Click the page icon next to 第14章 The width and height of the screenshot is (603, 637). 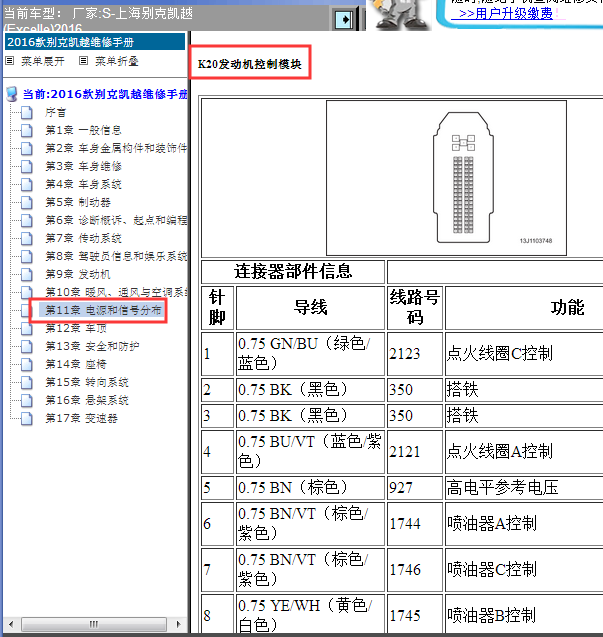click(x=27, y=364)
